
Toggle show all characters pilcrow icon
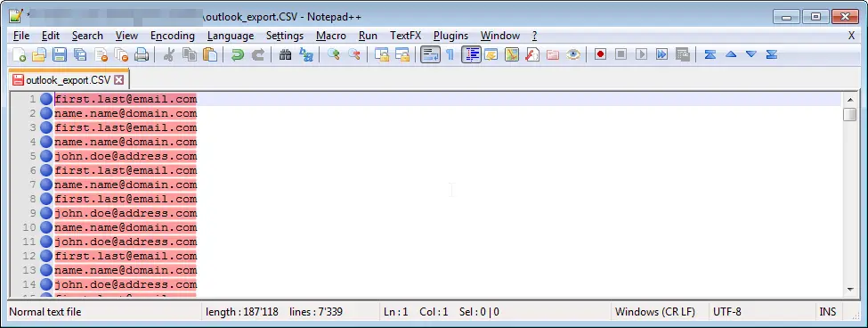pos(450,55)
